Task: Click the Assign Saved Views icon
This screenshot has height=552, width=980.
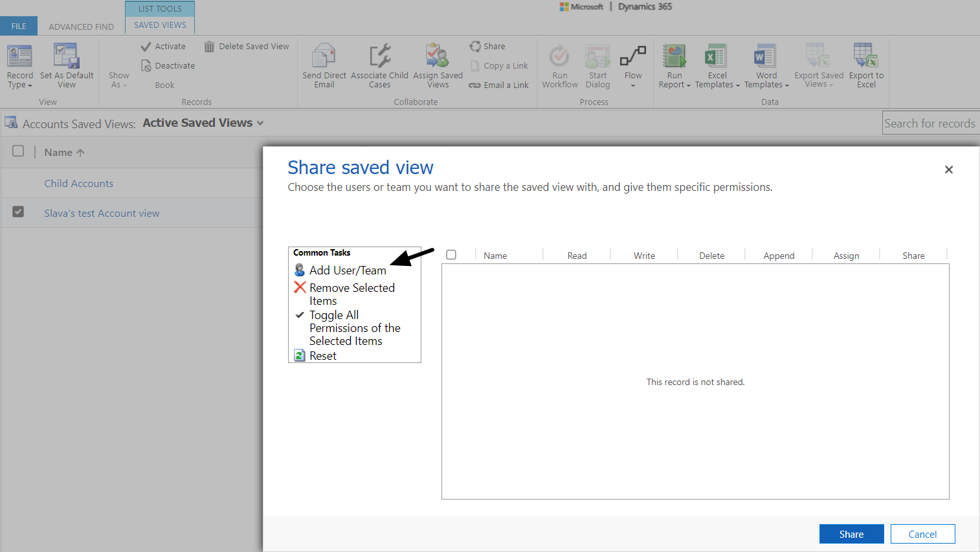Action: (438, 56)
